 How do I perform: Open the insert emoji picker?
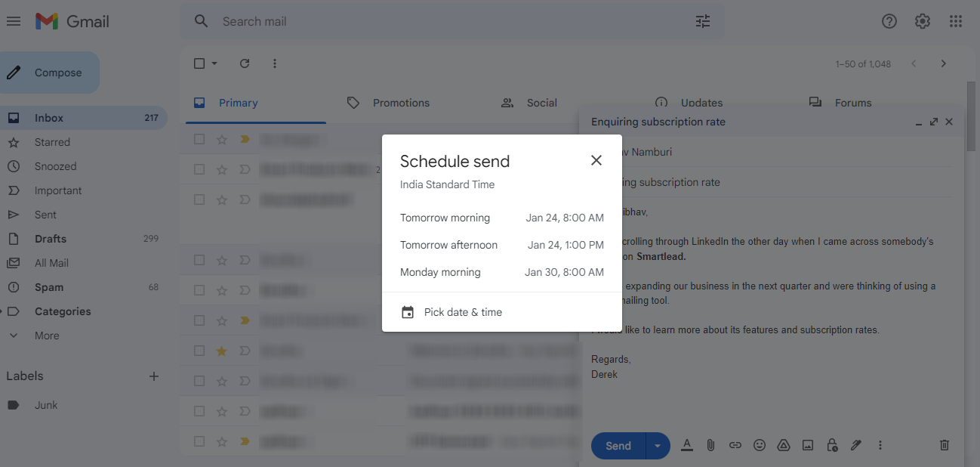point(759,445)
